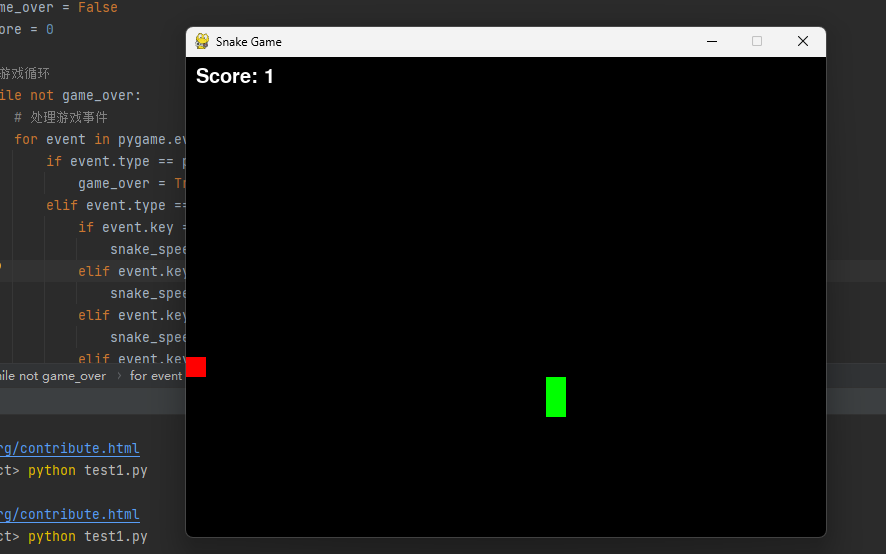Click the last 'python test1.py' terminal prompt
Screen dimensions: 886x554
coord(88,537)
